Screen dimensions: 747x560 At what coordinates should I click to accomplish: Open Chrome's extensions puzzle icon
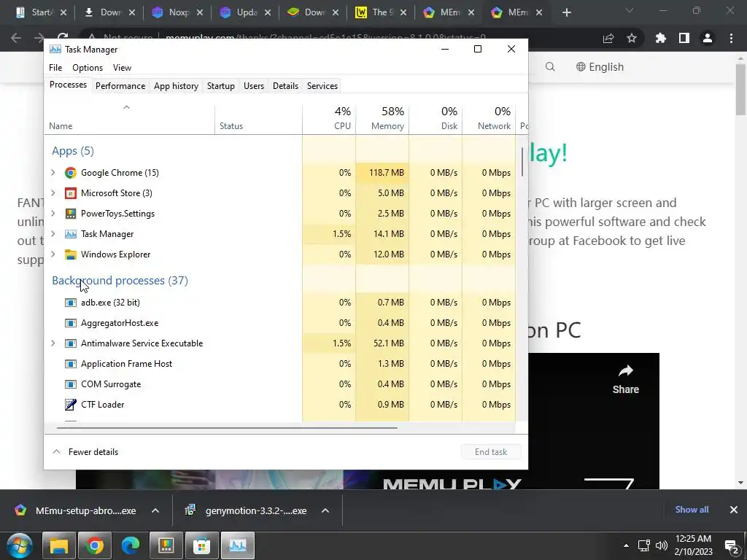[661, 38]
